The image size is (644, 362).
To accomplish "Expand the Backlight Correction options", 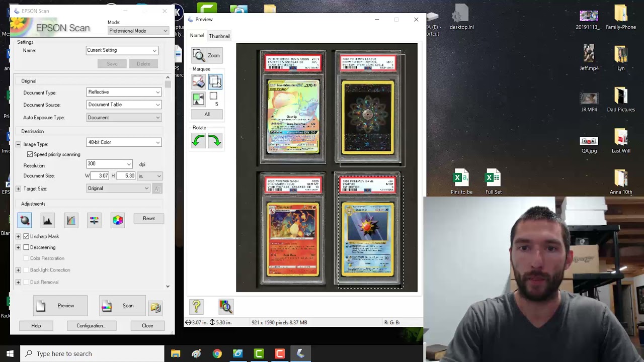I will 18,270.
